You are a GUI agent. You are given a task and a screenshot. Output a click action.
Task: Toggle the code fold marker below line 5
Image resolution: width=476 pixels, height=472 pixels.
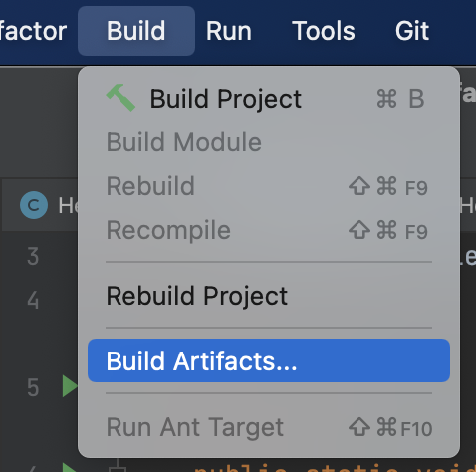tap(118, 467)
